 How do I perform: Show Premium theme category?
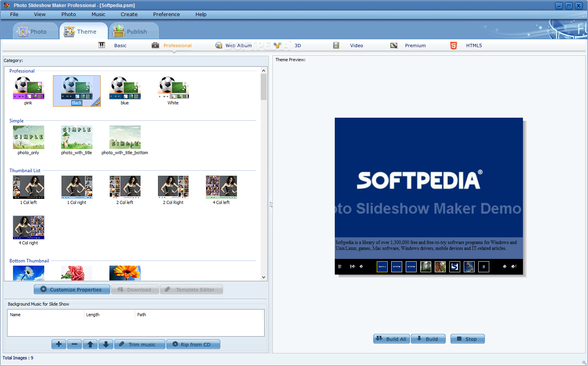pos(408,46)
